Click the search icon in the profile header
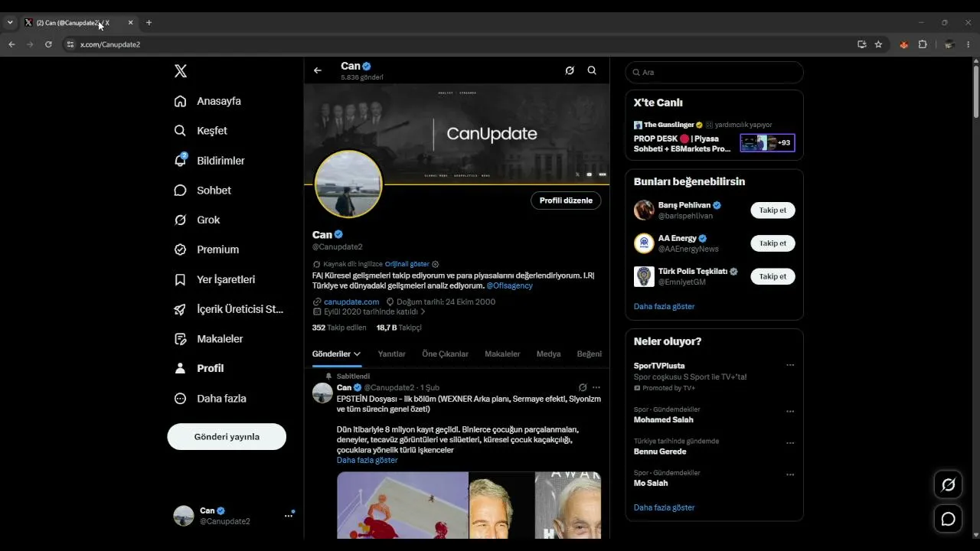 point(592,70)
